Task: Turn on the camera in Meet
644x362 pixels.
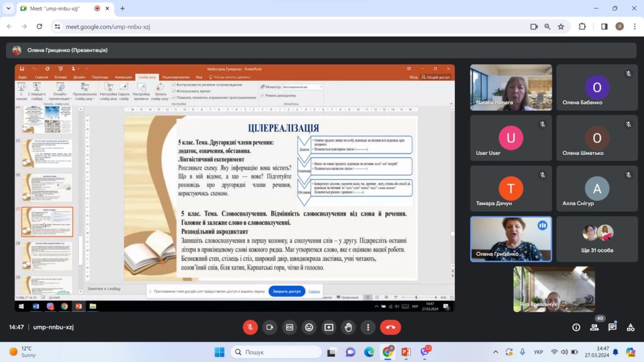Action: pyautogui.click(x=270, y=327)
